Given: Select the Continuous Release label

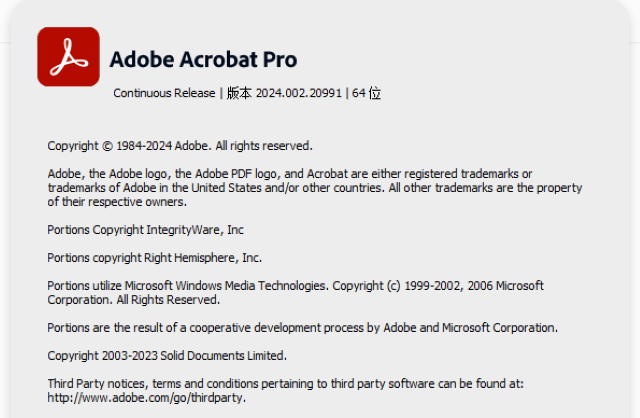Looking at the screenshot, I should tap(164, 93).
